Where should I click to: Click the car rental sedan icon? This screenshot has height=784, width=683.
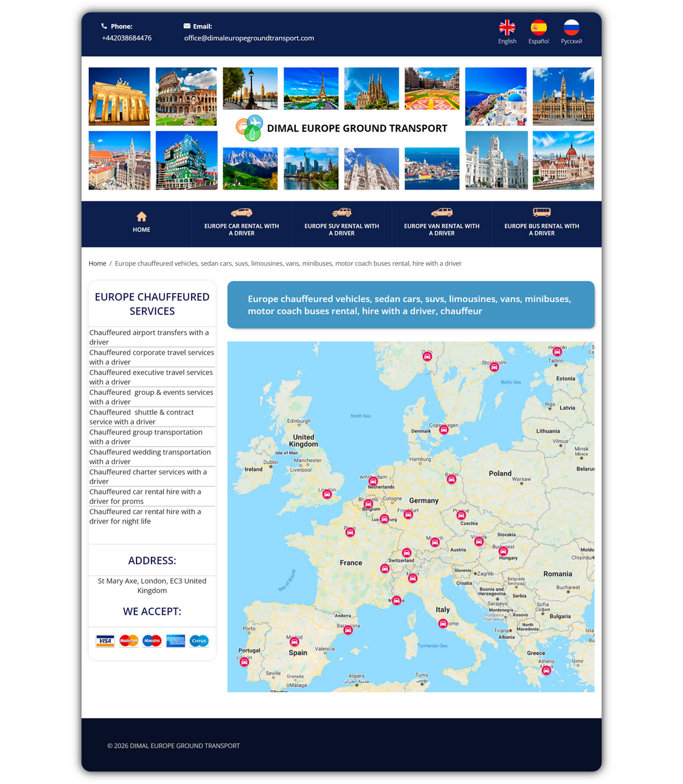[241, 212]
